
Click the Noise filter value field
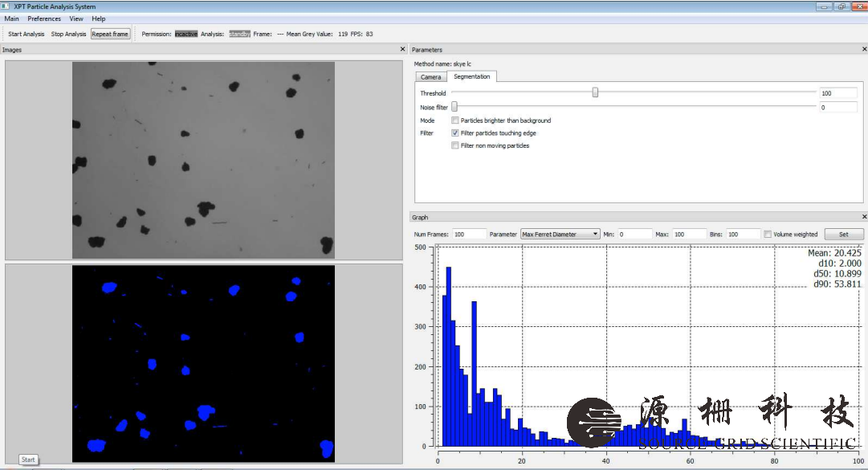pyautogui.click(x=838, y=108)
